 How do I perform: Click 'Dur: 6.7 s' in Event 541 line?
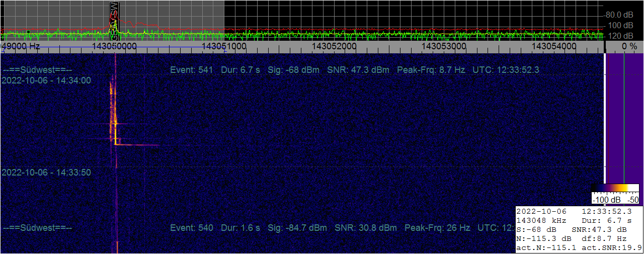[240, 70]
